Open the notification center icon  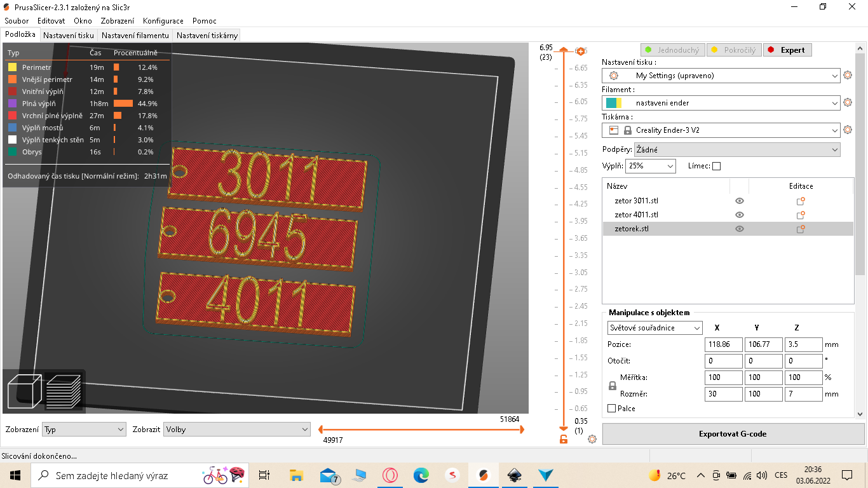(847, 475)
